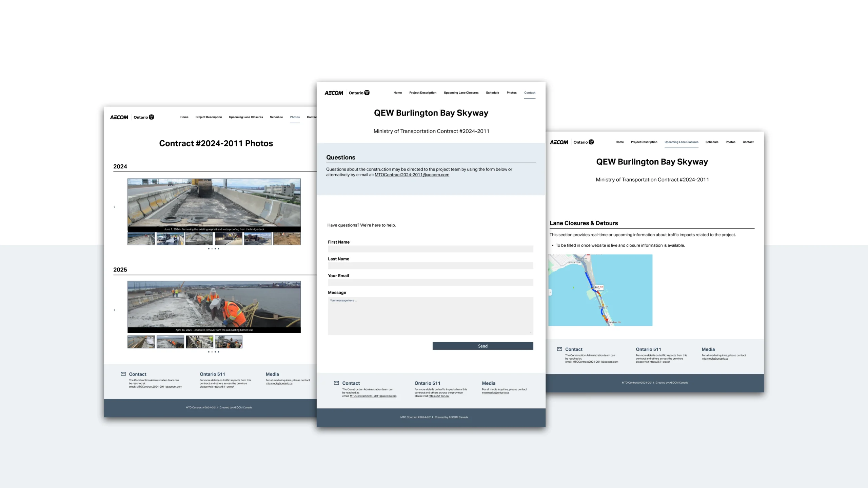Select the last pagination dot under the 2025 gallery
Viewport: 868px width, 488px height.
click(218, 352)
